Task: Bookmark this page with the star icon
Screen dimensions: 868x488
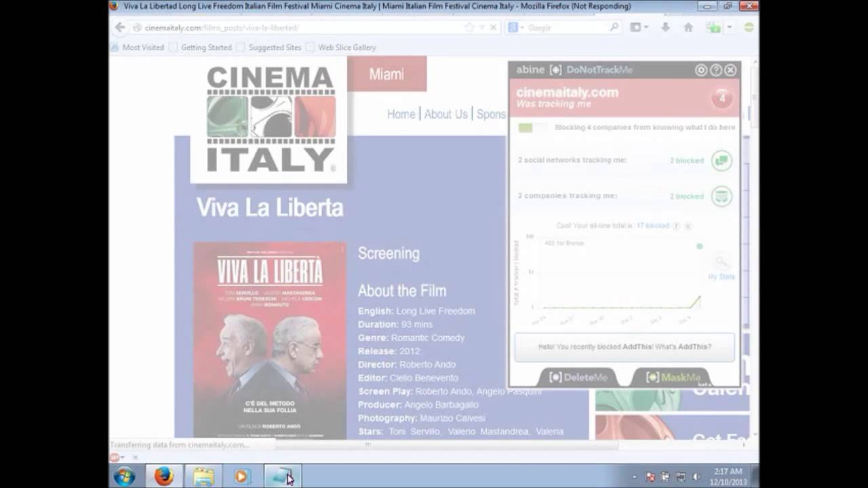Action: 469,28
